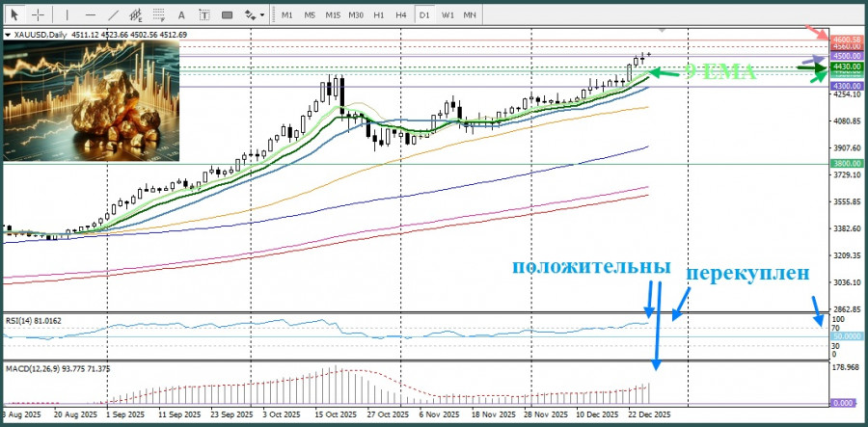Choose the horizontal line drawing tool

click(x=90, y=14)
